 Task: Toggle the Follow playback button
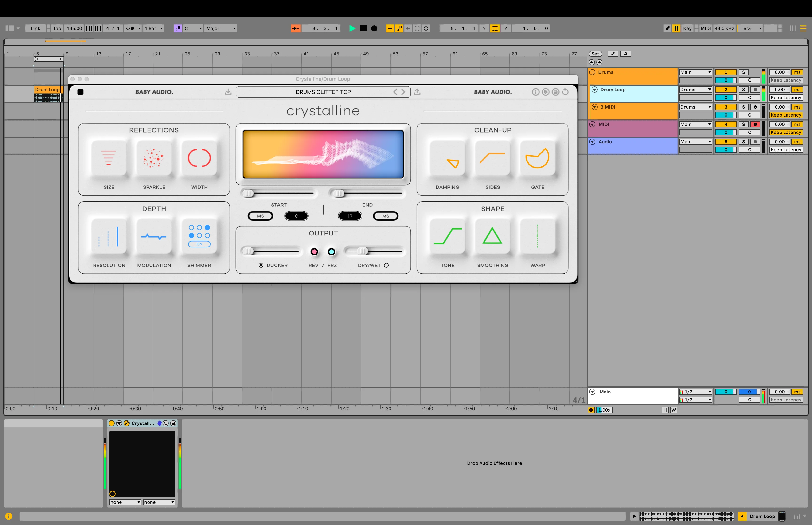[x=296, y=29]
